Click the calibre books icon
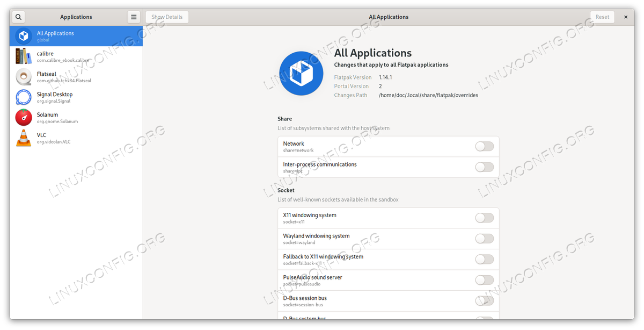The height and width of the screenshot is (330, 644). [24, 56]
